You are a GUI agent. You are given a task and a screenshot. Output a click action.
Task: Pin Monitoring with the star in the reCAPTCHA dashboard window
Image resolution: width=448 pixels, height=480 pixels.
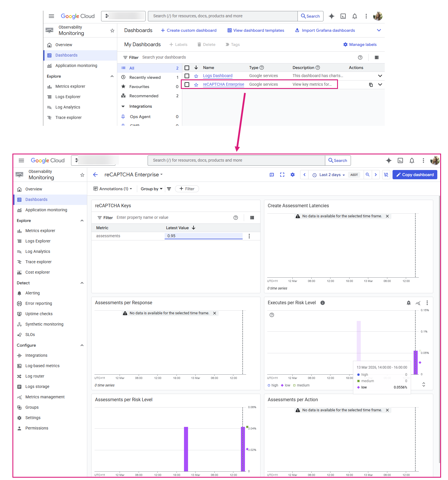82,175
